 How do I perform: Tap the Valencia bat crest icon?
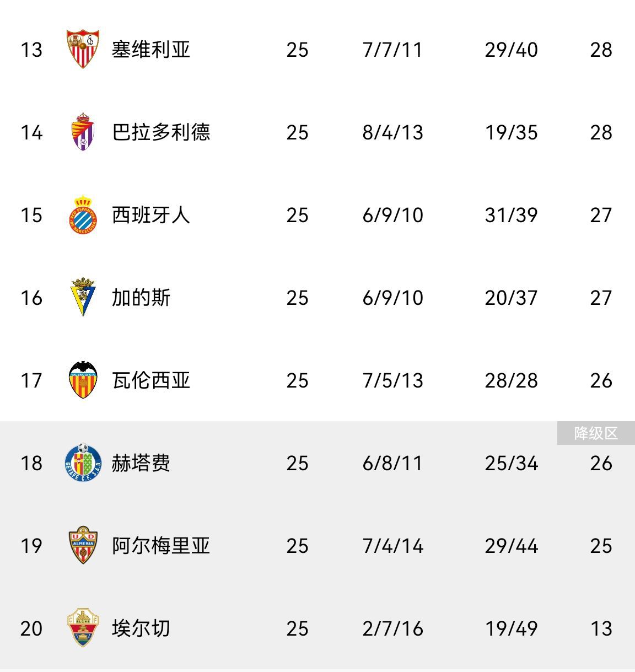[83, 380]
